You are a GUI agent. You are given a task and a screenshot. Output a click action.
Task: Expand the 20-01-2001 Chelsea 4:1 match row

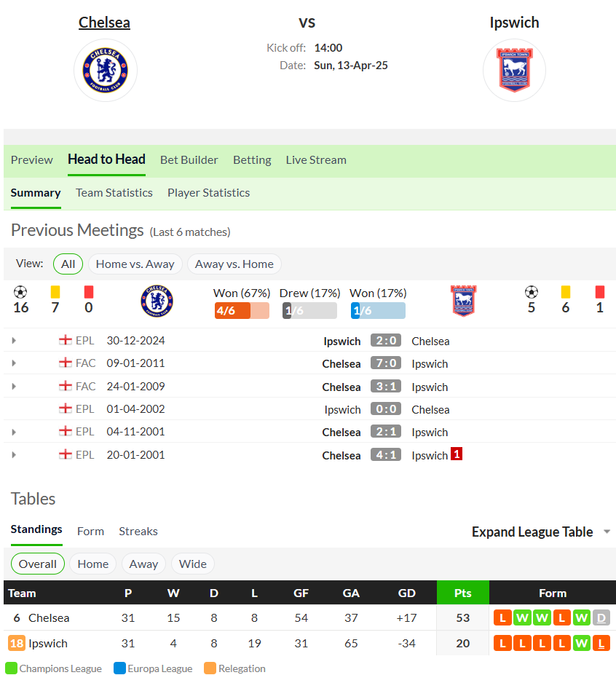coord(14,454)
